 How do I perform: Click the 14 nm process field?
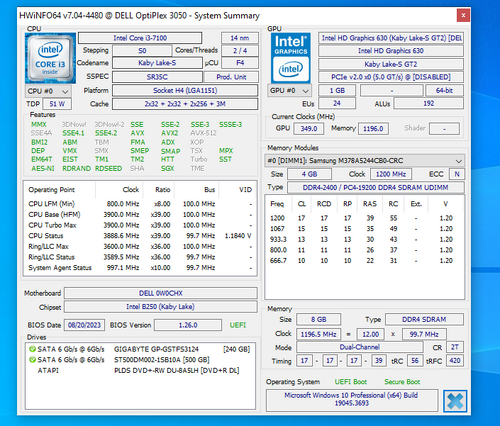[x=240, y=38]
